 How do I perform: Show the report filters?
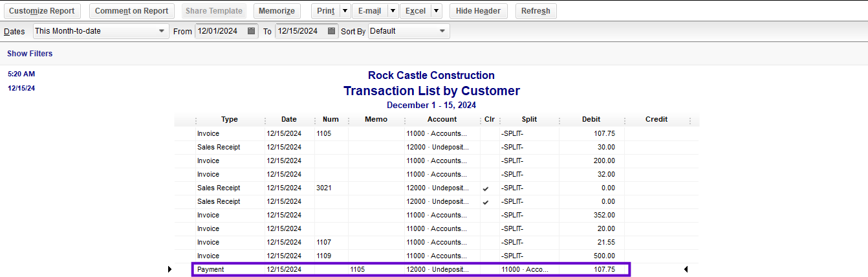30,54
